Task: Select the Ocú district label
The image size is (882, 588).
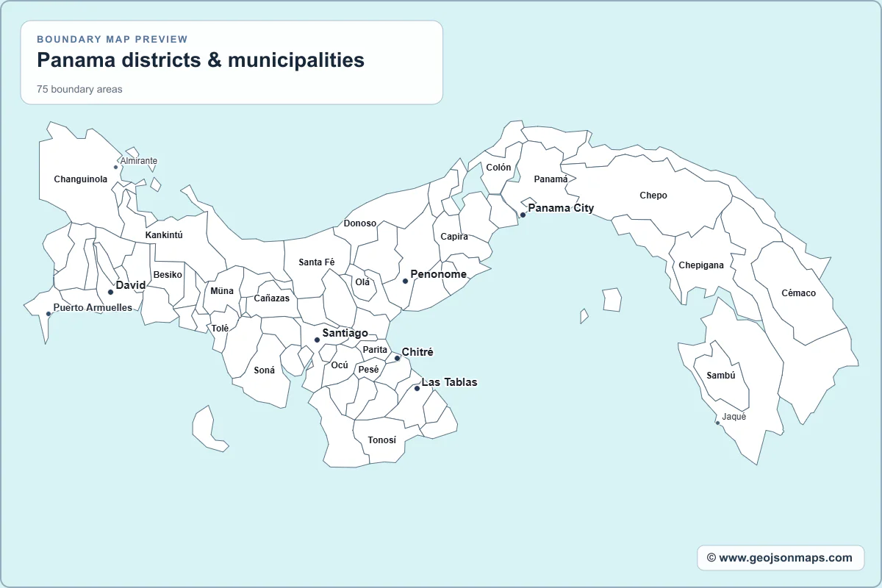Action: [340, 365]
